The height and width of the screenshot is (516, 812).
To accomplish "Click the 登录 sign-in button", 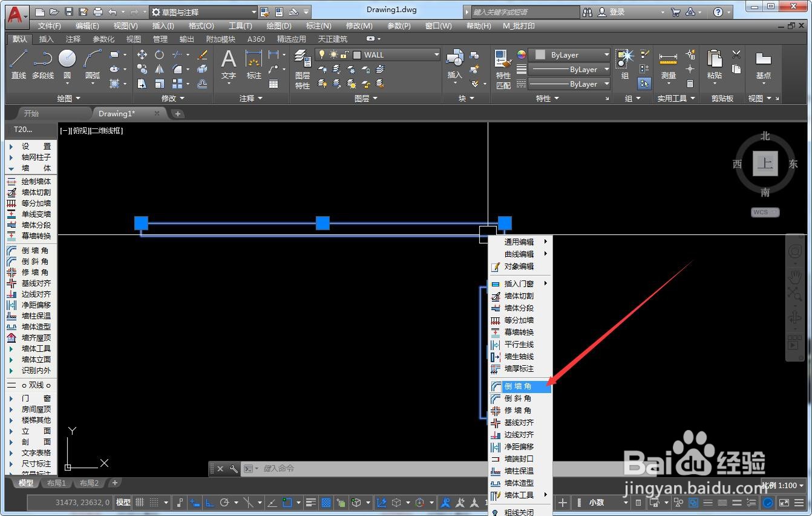I will point(612,12).
